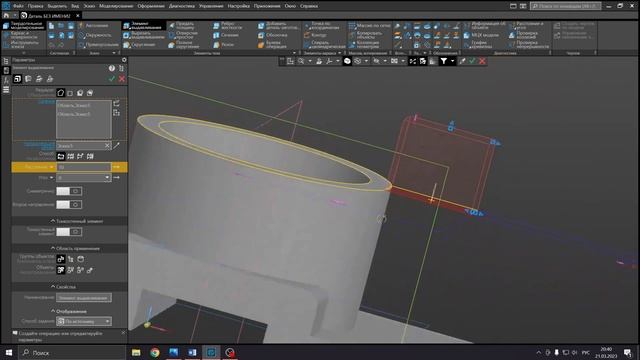Click the Булева операция command
This screenshot has width=640, height=360.
[x=273, y=44]
